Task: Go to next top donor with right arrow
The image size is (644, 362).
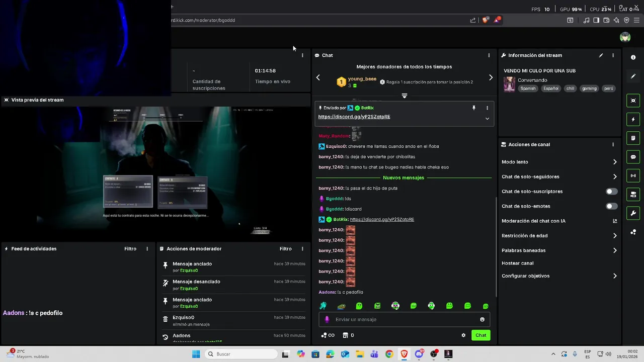Action: pyautogui.click(x=491, y=77)
